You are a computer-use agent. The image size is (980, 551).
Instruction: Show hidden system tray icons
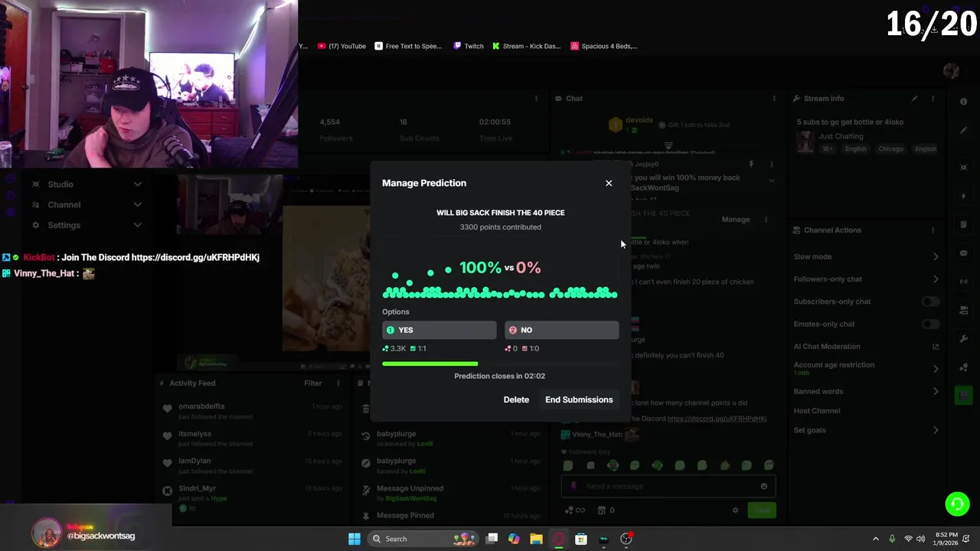coord(875,539)
